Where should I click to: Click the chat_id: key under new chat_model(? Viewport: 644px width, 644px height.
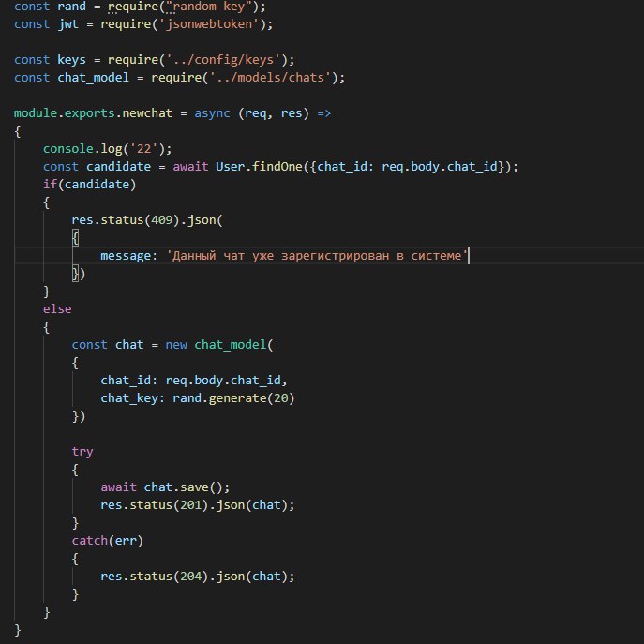129,381
